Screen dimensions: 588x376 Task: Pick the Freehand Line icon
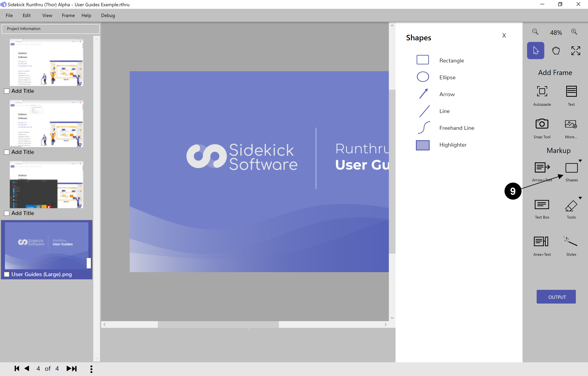click(424, 127)
